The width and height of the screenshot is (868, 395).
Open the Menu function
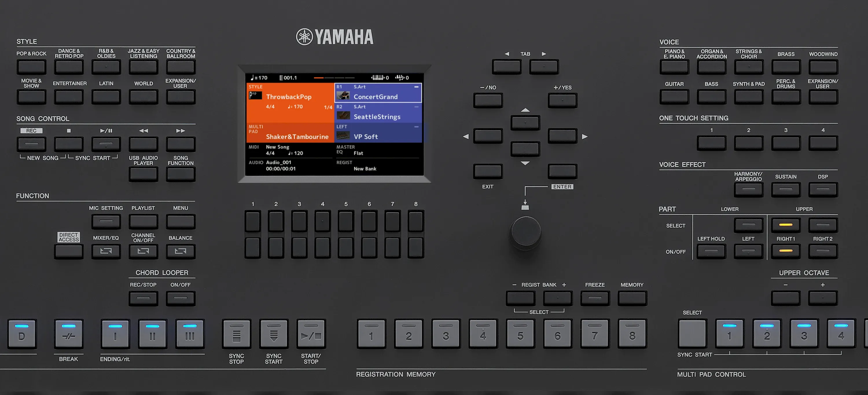point(181,222)
